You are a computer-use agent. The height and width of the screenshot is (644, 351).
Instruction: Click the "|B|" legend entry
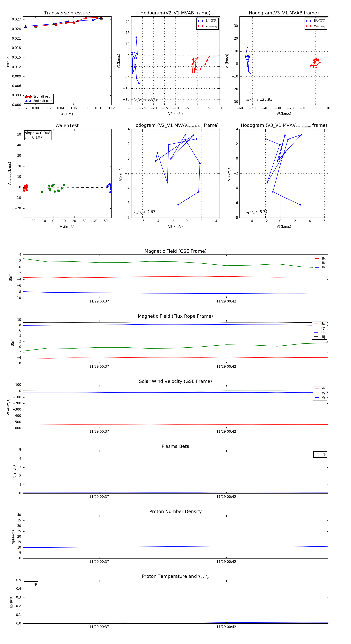320,337
